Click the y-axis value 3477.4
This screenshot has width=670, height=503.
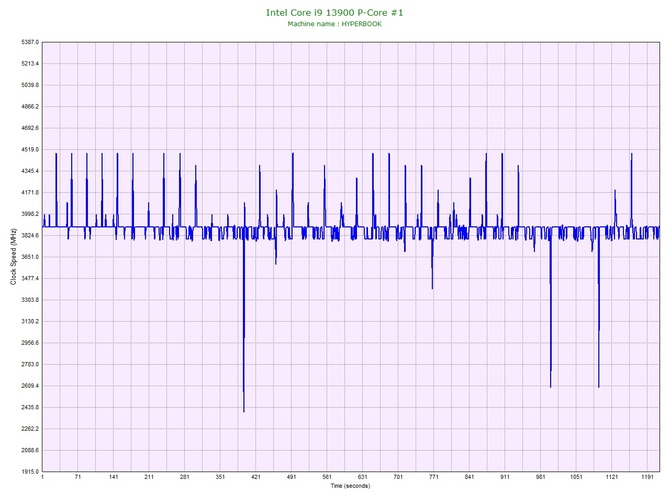tap(30, 279)
